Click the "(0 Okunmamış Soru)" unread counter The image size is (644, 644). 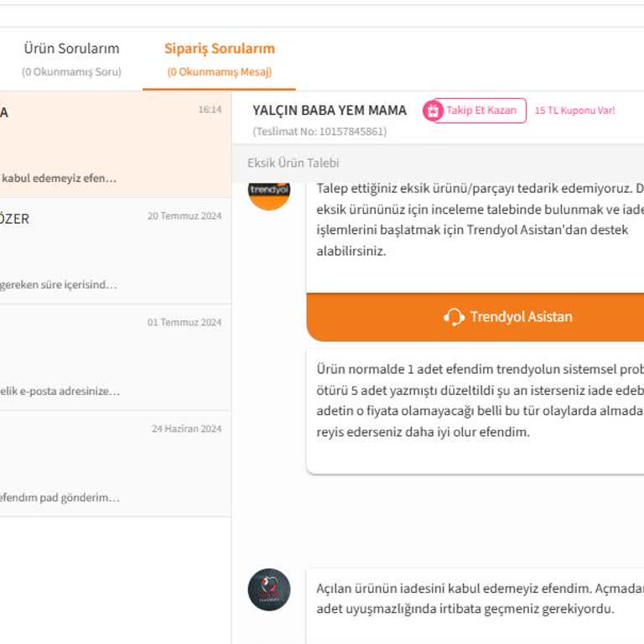[x=71, y=72]
